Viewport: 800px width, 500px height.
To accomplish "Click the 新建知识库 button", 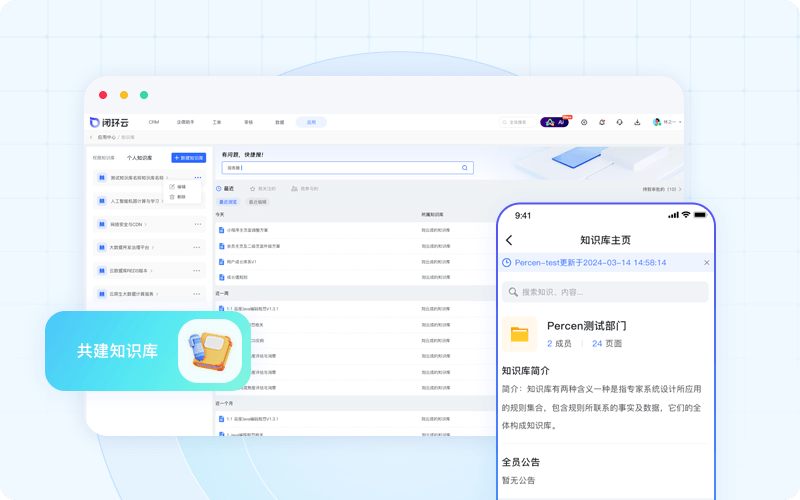I will tap(188, 158).
